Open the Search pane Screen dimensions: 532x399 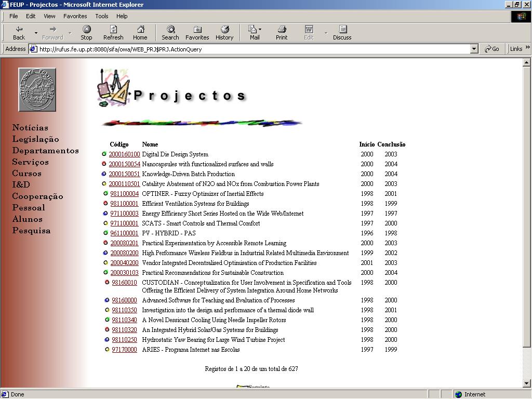click(170, 33)
